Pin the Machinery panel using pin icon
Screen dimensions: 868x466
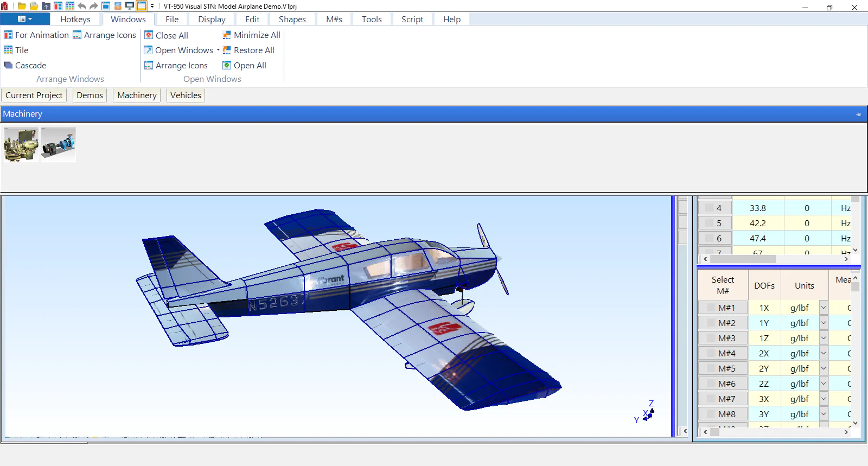coord(858,114)
